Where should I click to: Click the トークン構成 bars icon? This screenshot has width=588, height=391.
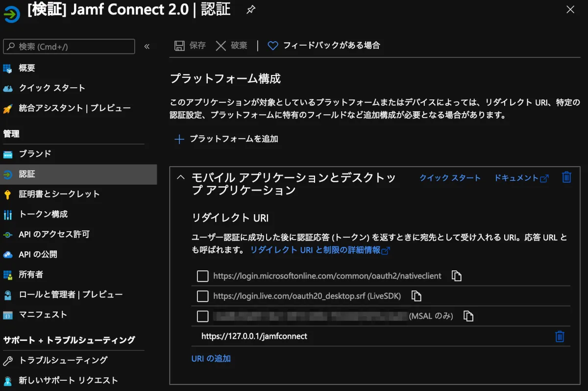[7, 215]
